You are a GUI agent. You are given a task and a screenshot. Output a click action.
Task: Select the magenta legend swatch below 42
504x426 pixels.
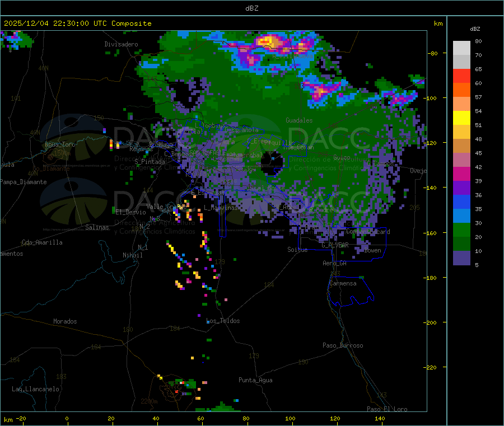(x=461, y=174)
